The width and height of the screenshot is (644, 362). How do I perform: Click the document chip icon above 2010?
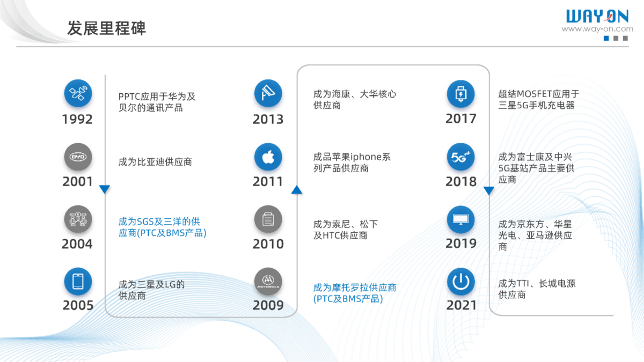click(x=268, y=219)
